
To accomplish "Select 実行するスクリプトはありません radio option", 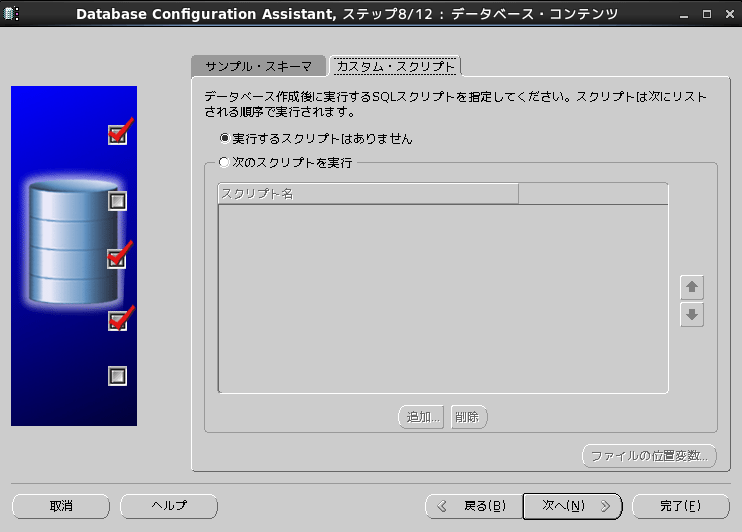I will (x=225, y=139).
